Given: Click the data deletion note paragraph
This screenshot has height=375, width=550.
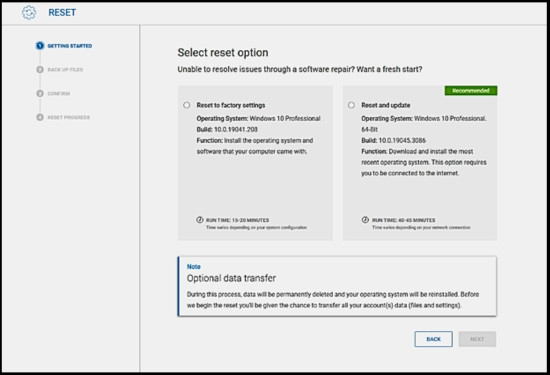Looking at the screenshot, I should point(333,300).
